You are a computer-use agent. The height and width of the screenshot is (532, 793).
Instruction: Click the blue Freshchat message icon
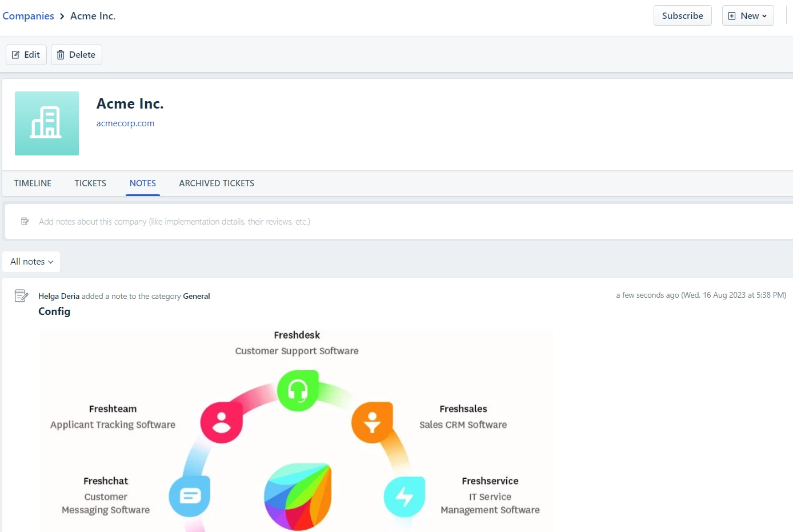[190, 496]
